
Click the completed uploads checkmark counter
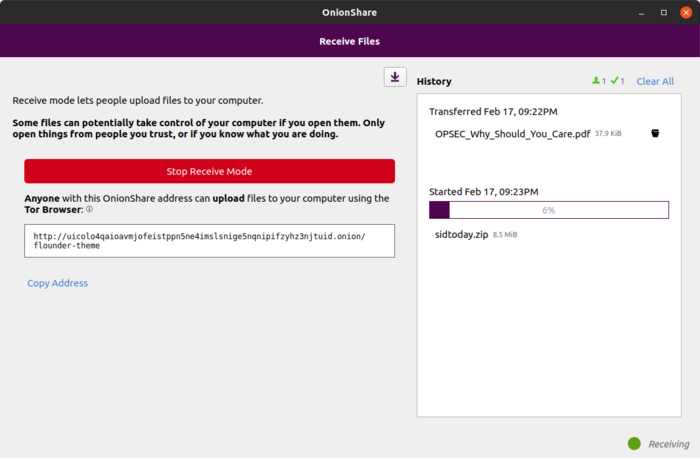(615, 81)
